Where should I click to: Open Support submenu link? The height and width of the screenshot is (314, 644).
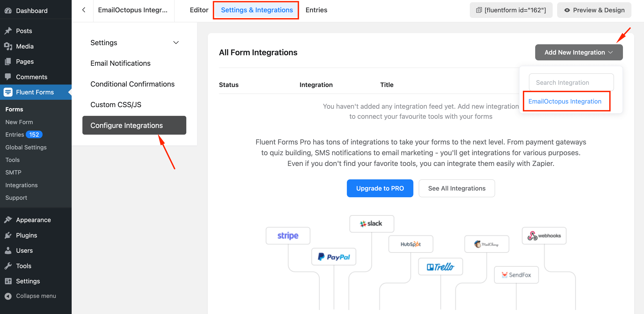coord(16,198)
